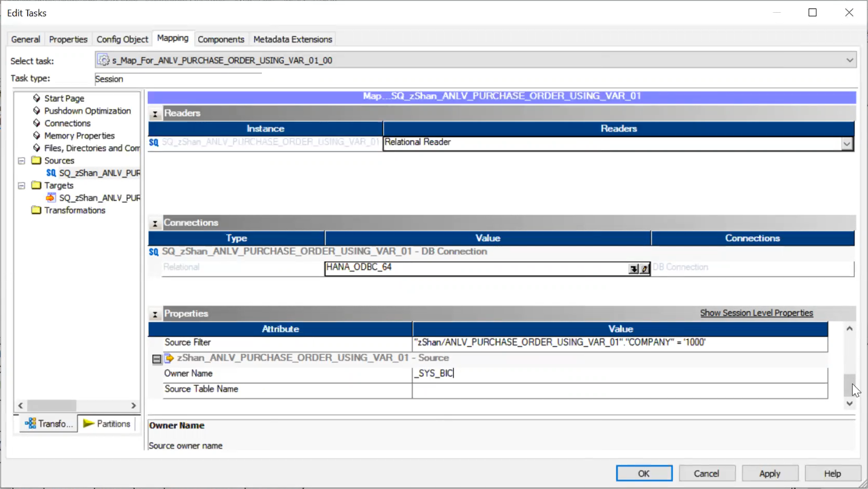Viewport: 868px width, 489px height.
Task: Click the Owner Name value field
Action: tap(620, 374)
